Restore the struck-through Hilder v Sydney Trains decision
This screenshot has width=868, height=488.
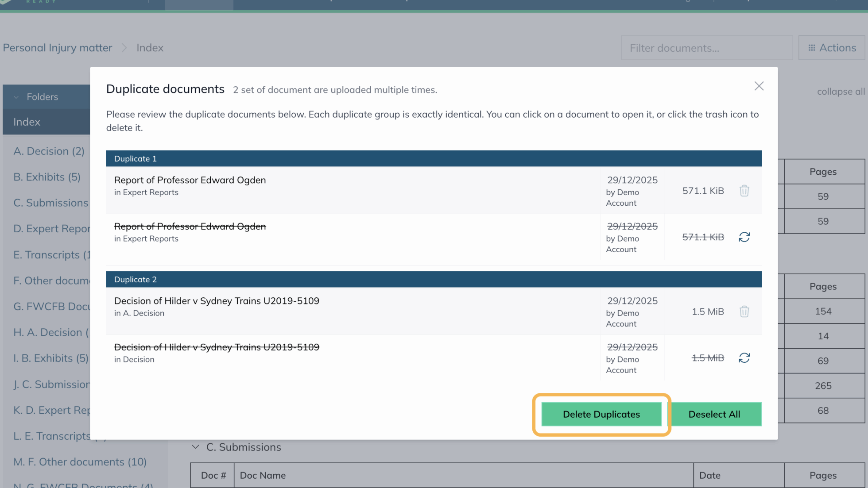coord(744,358)
